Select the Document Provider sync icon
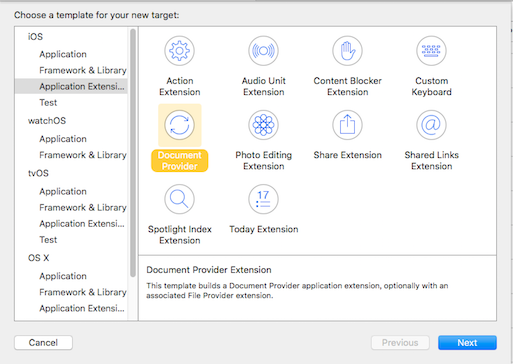 tap(179, 125)
